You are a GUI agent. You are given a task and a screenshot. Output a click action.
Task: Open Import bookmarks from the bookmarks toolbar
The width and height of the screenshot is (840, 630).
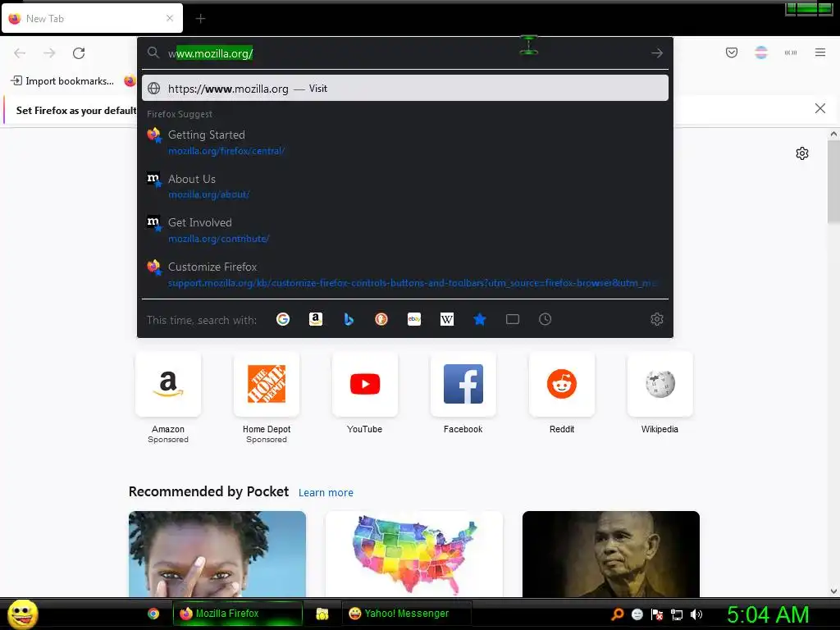click(62, 81)
